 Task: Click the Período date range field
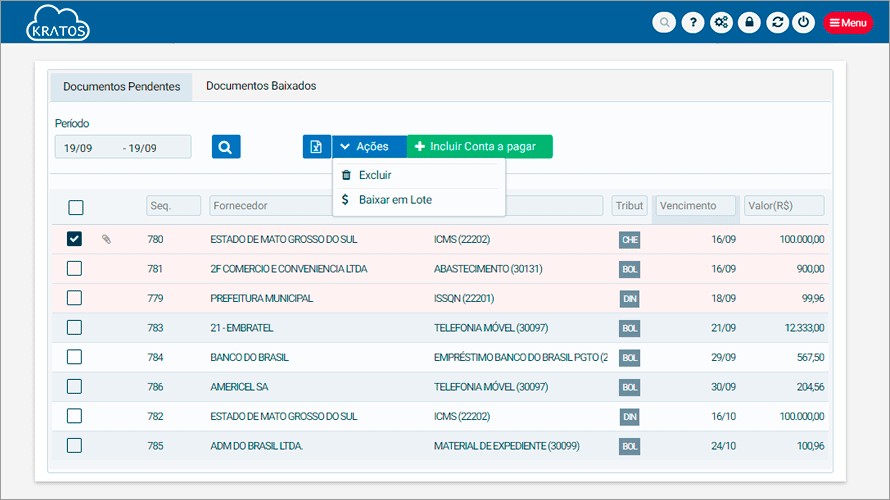pyautogui.click(x=123, y=148)
